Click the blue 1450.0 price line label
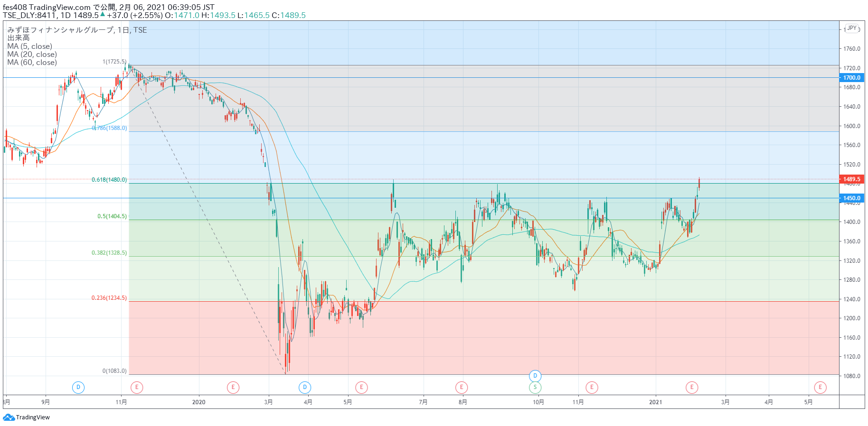The image size is (868, 426). coord(851,198)
